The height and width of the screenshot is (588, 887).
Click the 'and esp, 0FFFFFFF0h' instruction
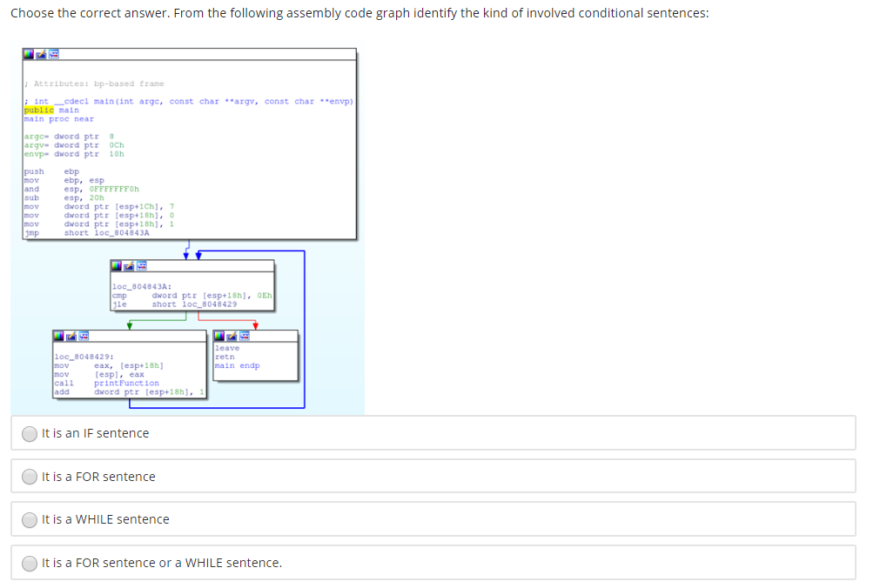82,189
